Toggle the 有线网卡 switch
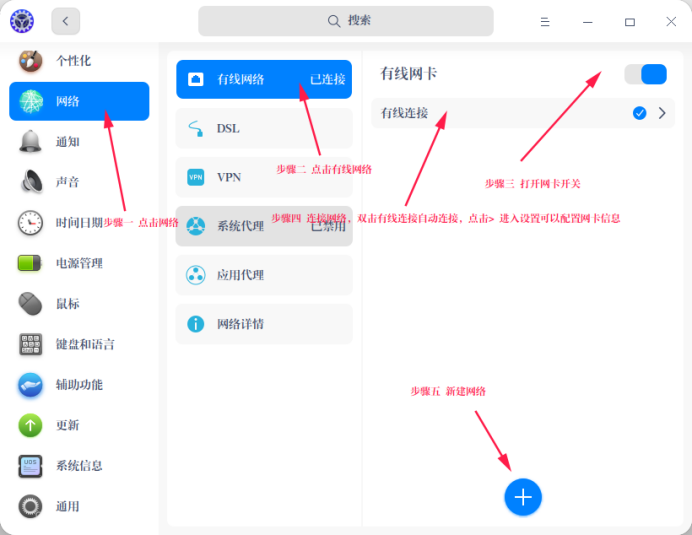692x535 pixels. click(645, 74)
